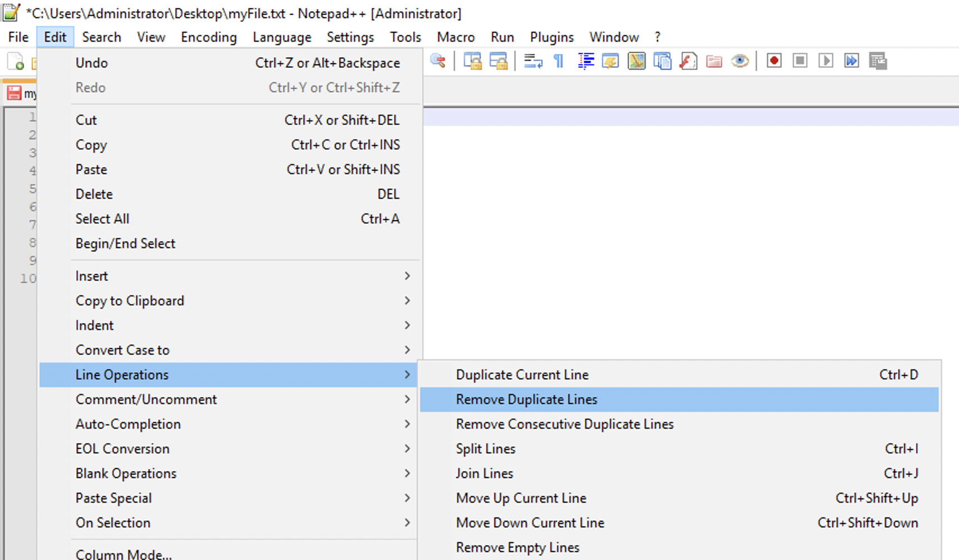The width and height of the screenshot is (959, 560).
Task: Run the recorded macro (play icon)
Action: 825,61
